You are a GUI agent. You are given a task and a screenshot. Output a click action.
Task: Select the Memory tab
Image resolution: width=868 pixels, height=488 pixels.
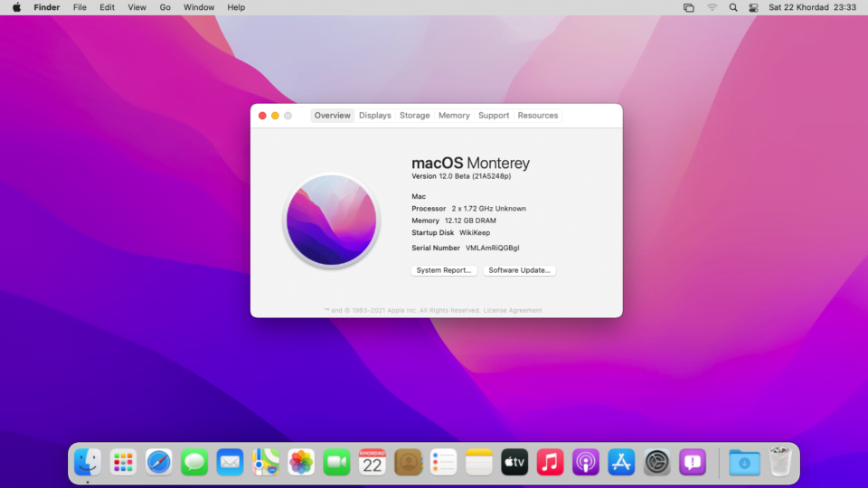tap(454, 116)
